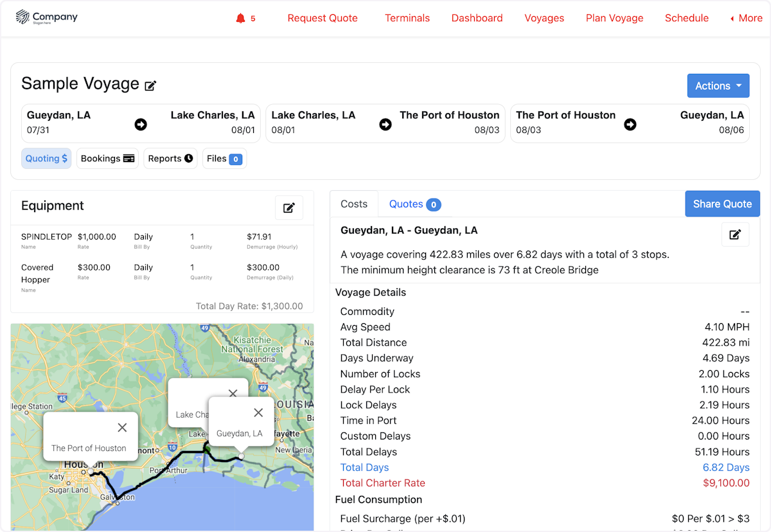Open the Schedule page
This screenshot has height=532, width=771.
tap(687, 18)
